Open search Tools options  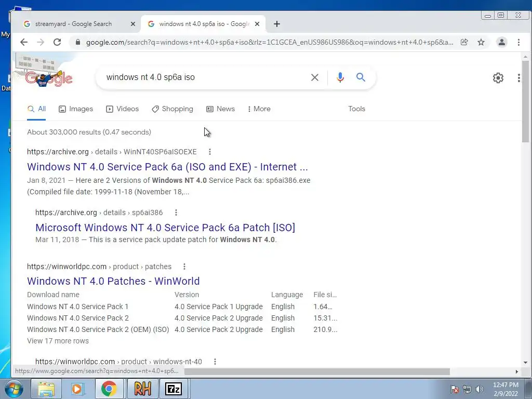tap(356, 109)
